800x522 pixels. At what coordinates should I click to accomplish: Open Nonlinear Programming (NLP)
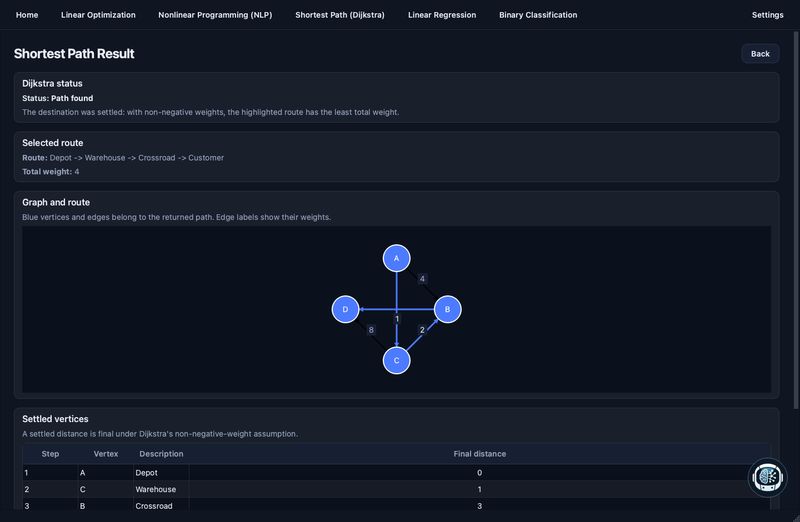tap(215, 15)
